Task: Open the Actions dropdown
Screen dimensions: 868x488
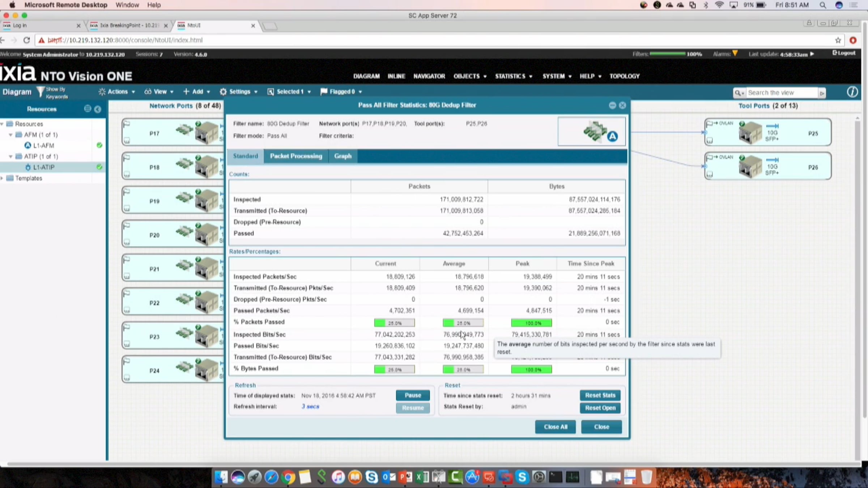Action: point(117,92)
